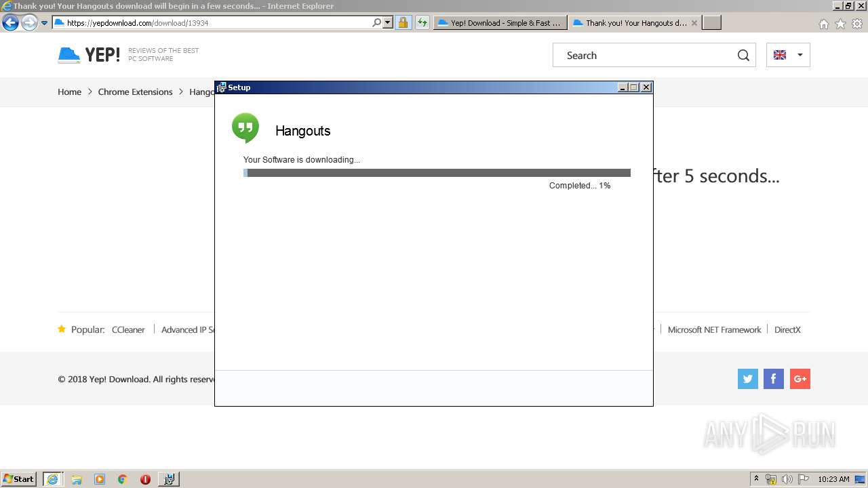Launch the Chrome taskbar icon

(123, 479)
